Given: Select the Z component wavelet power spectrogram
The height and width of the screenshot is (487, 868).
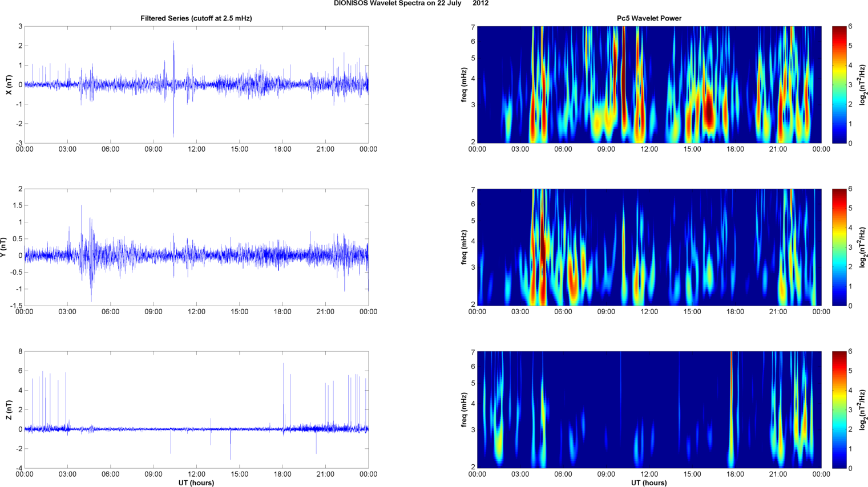Looking at the screenshot, I should pos(649,409).
